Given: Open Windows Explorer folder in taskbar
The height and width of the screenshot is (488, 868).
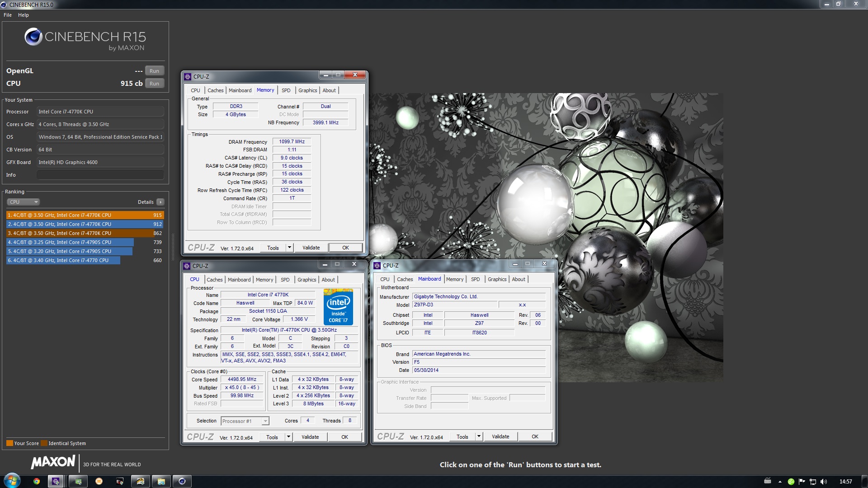Looking at the screenshot, I should [161, 481].
